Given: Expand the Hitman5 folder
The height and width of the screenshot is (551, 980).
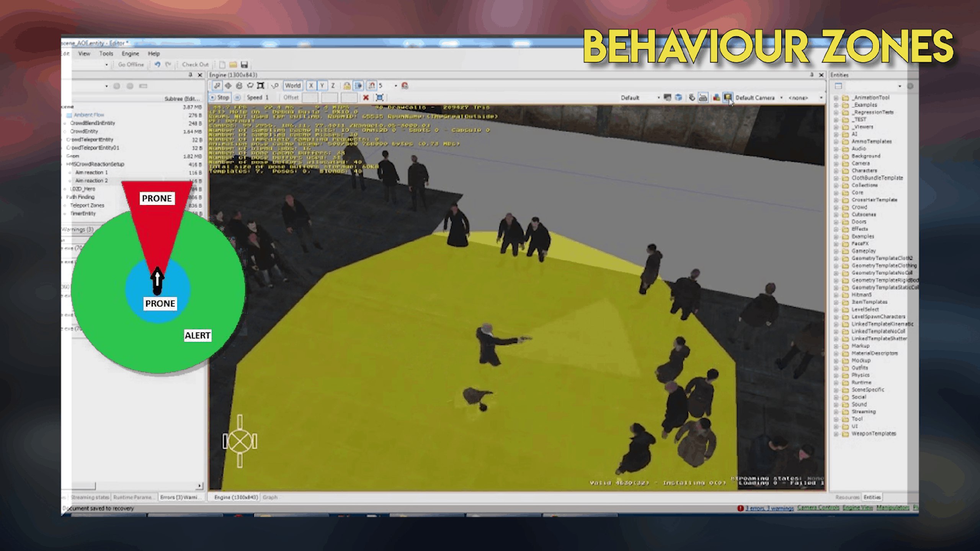Looking at the screenshot, I should click(x=836, y=295).
